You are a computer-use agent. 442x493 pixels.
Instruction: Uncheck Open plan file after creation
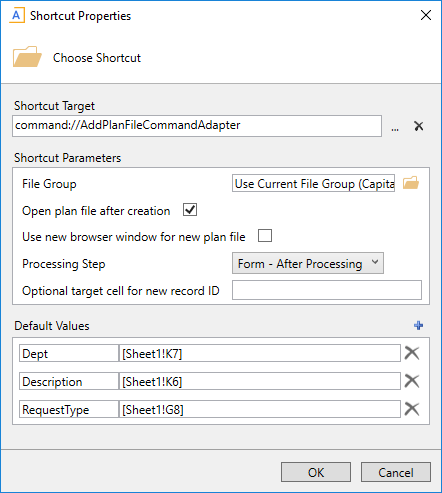190,210
